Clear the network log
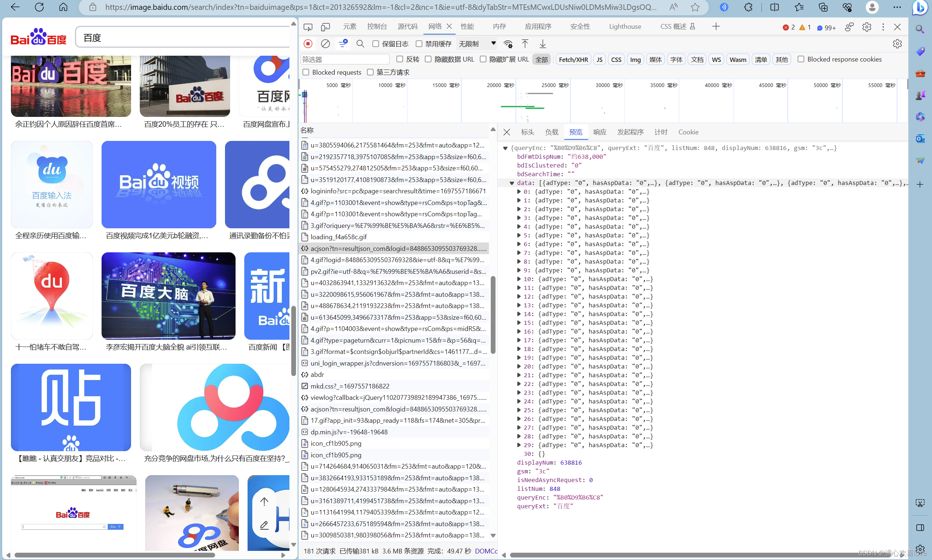The width and height of the screenshot is (932, 560). click(x=325, y=44)
